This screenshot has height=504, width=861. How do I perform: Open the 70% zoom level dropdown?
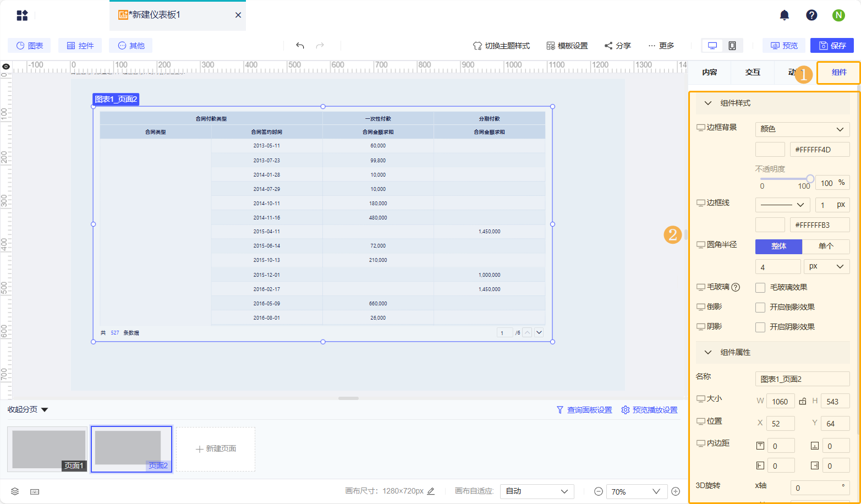pyautogui.click(x=637, y=491)
